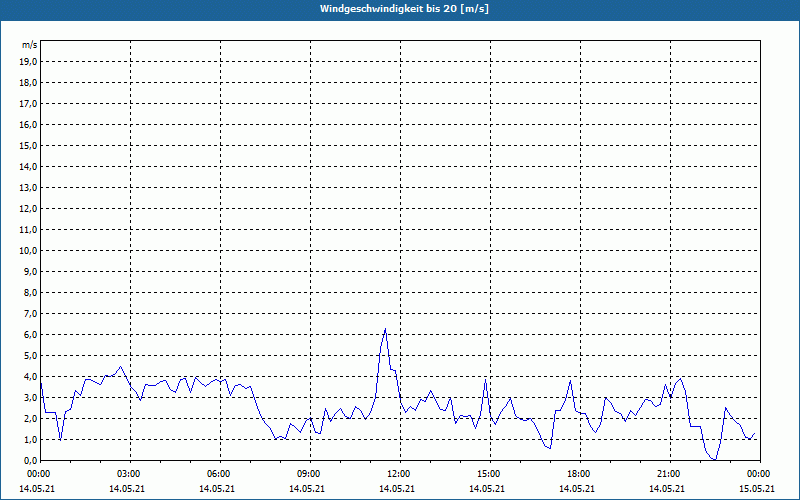Click the 00:00 label at the chart start
Screen dimensions: 800x500
39,474
